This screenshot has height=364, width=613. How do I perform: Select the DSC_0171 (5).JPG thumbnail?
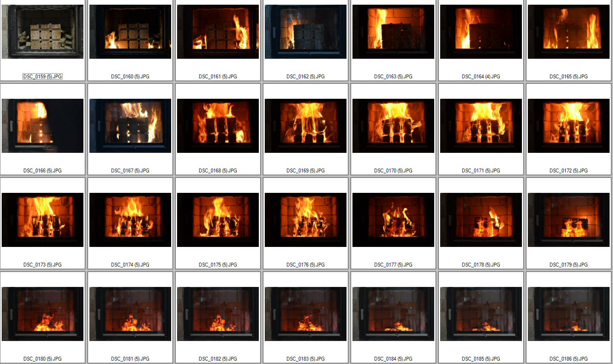pyautogui.click(x=481, y=126)
